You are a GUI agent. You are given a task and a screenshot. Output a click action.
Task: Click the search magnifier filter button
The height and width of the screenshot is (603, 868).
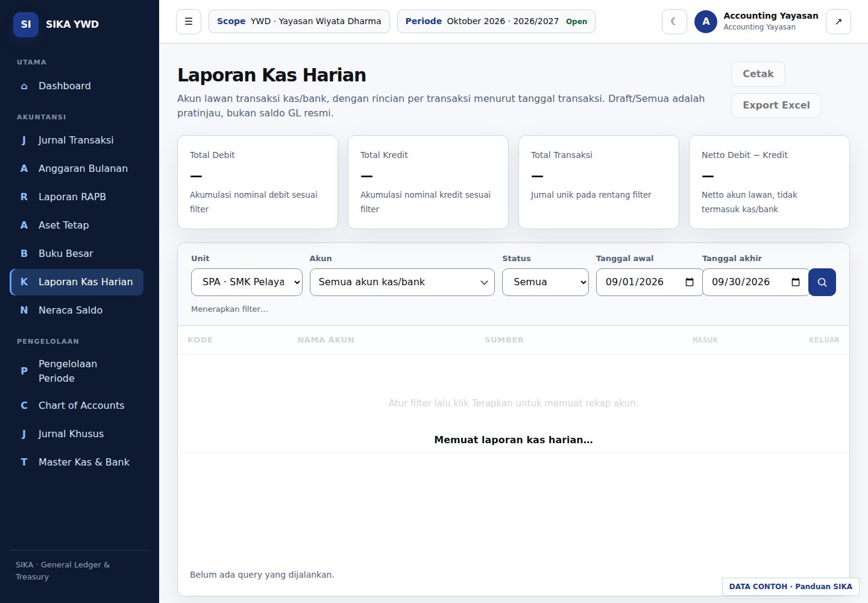pos(822,282)
